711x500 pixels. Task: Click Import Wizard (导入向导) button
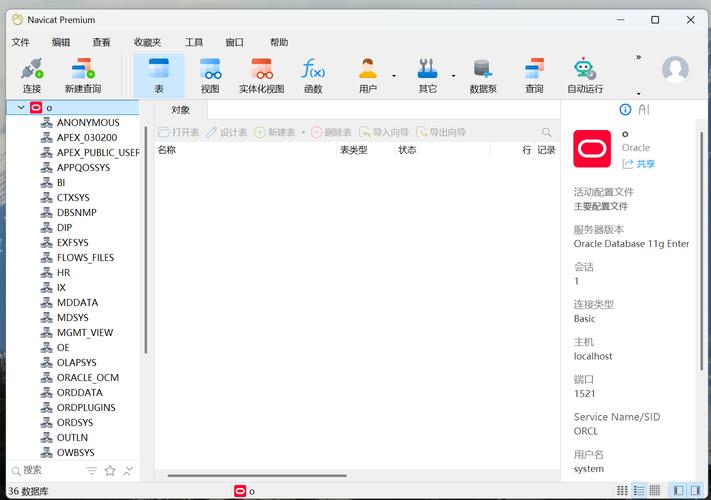pyautogui.click(x=384, y=132)
